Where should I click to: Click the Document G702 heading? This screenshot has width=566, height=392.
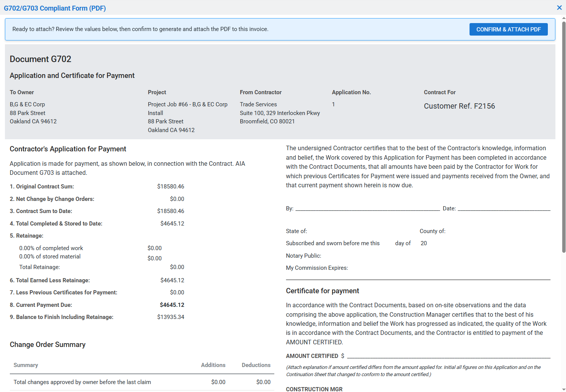pos(40,59)
